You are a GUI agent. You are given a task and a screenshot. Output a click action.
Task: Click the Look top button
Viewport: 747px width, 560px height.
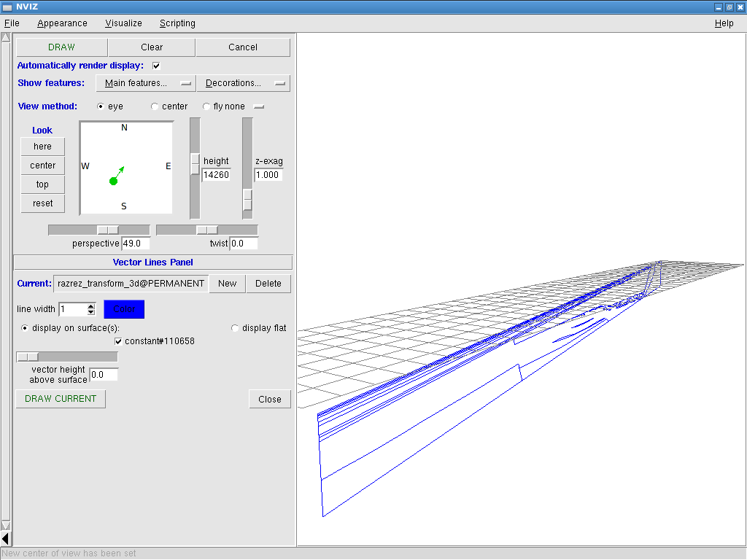[x=43, y=184]
